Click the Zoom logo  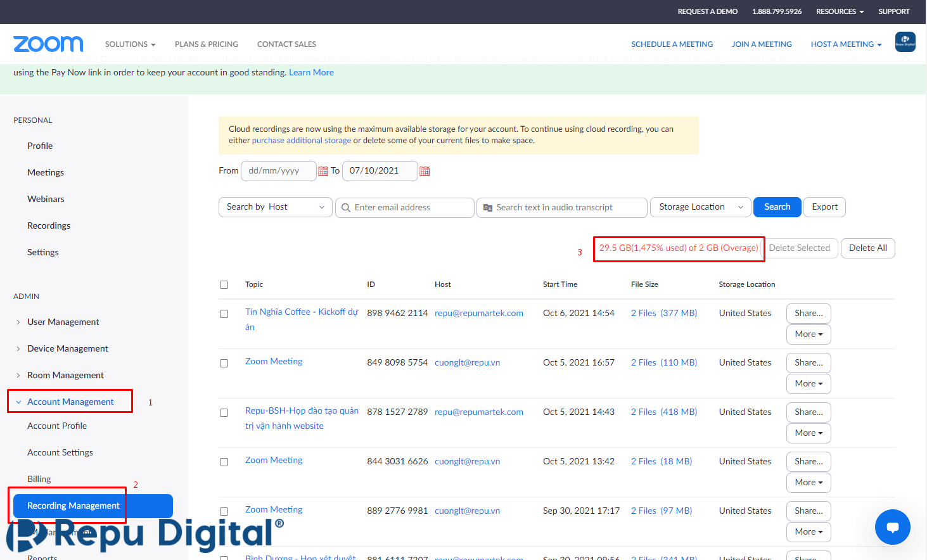tap(48, 44)
